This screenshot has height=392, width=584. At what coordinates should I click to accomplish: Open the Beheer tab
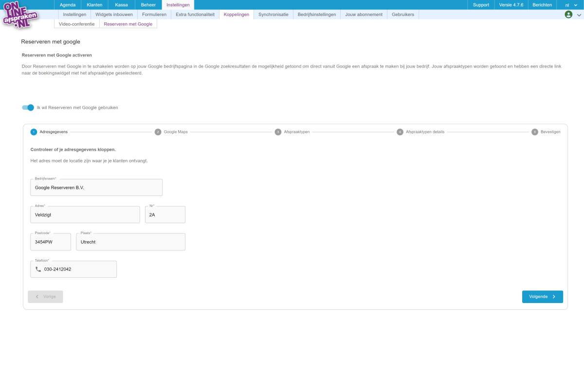click(x=148, y=5)
